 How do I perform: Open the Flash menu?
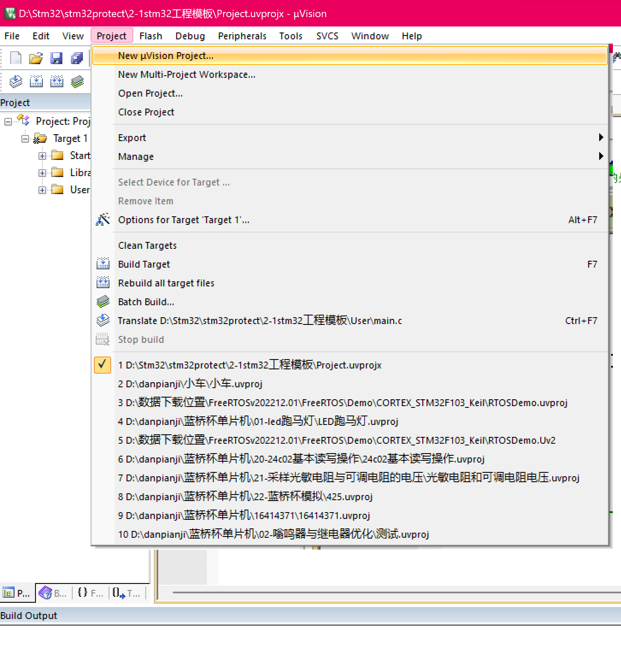pos(151,36)
